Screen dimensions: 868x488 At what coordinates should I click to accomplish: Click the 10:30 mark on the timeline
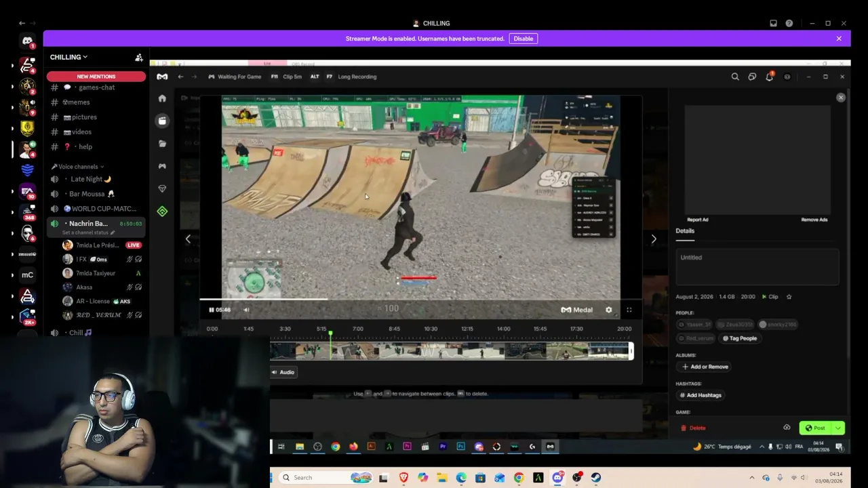click(431, 329)
